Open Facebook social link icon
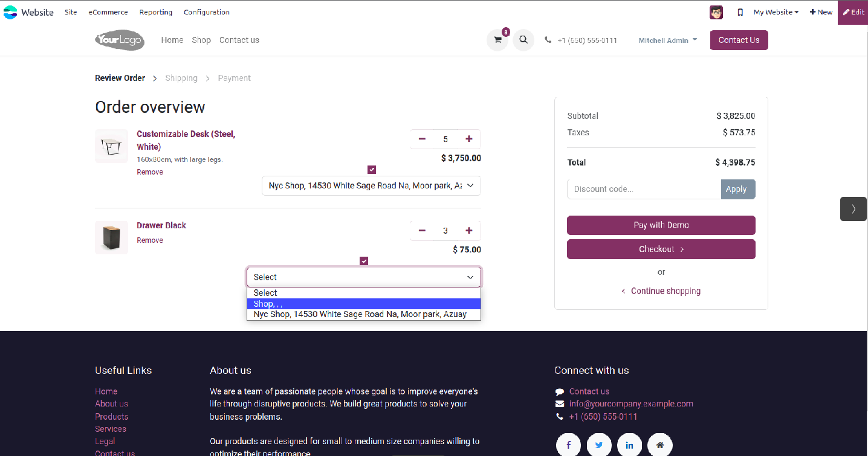Image resolution: width=868 pixels, height=456 pixels. coord(569,445)
